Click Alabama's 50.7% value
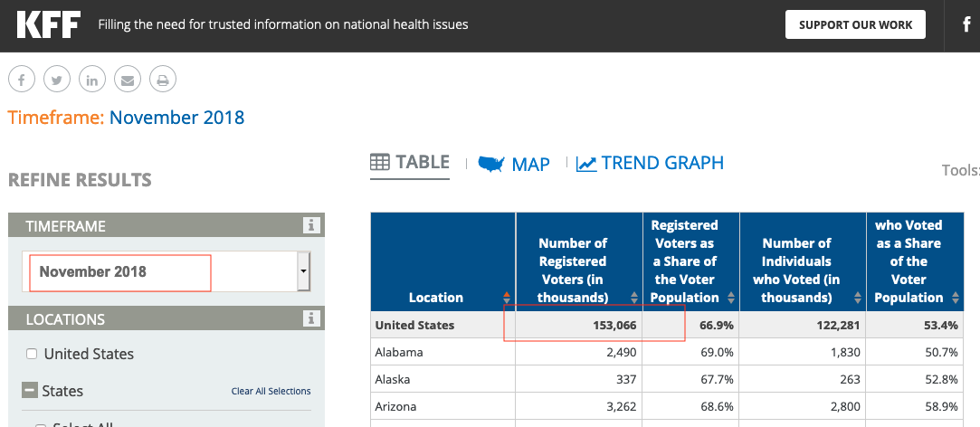The height and width of the screenshot is (427, 980). 942,353
